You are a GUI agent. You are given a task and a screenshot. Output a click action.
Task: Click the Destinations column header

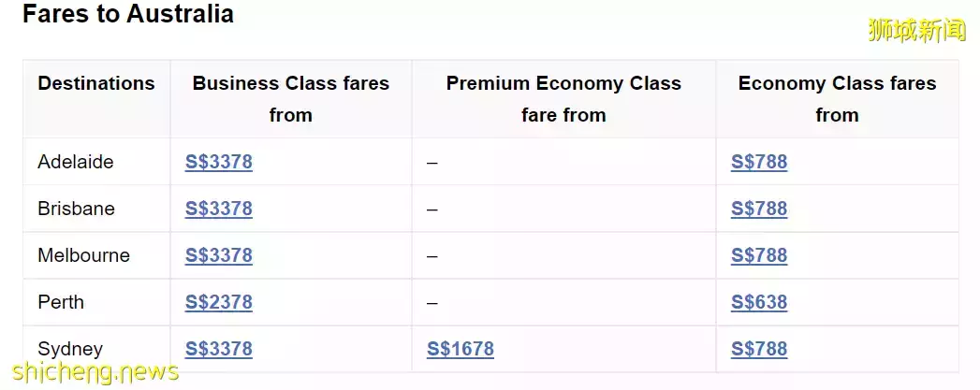tap(96, 83)
